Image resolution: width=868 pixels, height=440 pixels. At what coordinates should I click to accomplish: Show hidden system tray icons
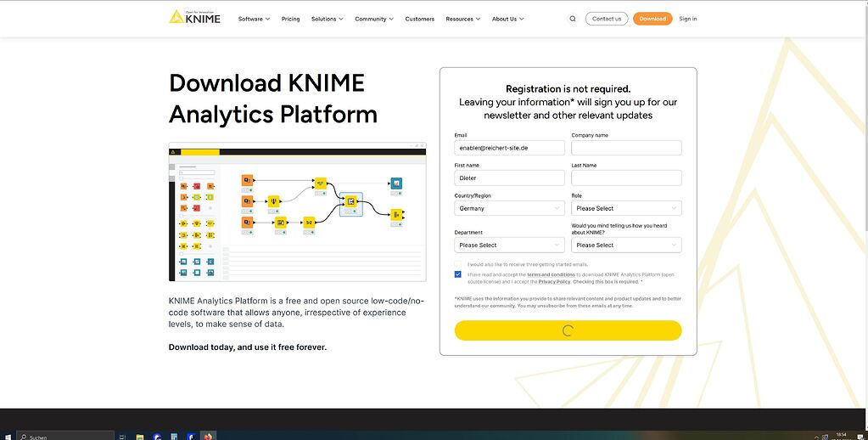click(x=816, y=437)
